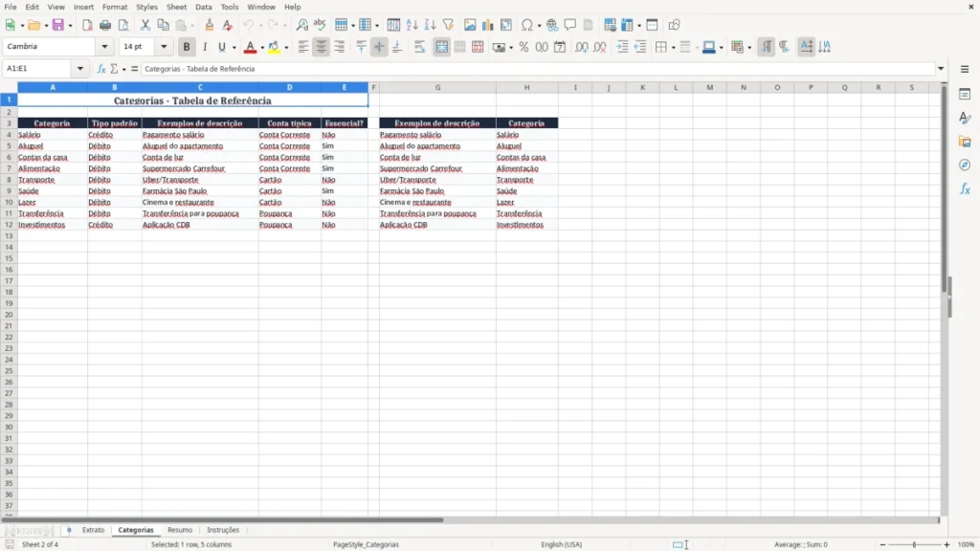Open New document dropdown arrow
The width and height of the screenshot is (980, 551).
[x=22, y=26]
